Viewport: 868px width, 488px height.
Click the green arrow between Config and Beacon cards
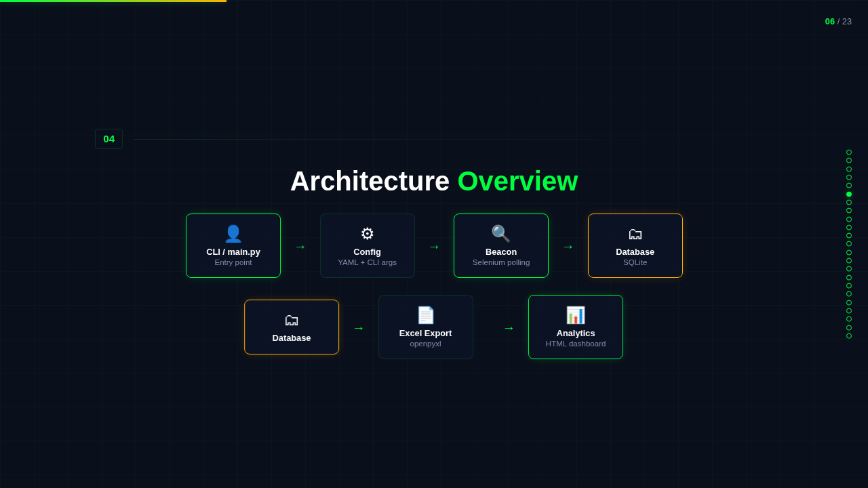434,247
